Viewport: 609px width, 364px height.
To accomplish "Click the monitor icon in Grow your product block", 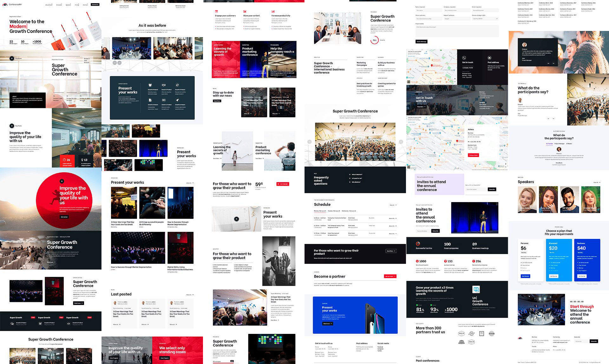I will click(x=476, y=289).
